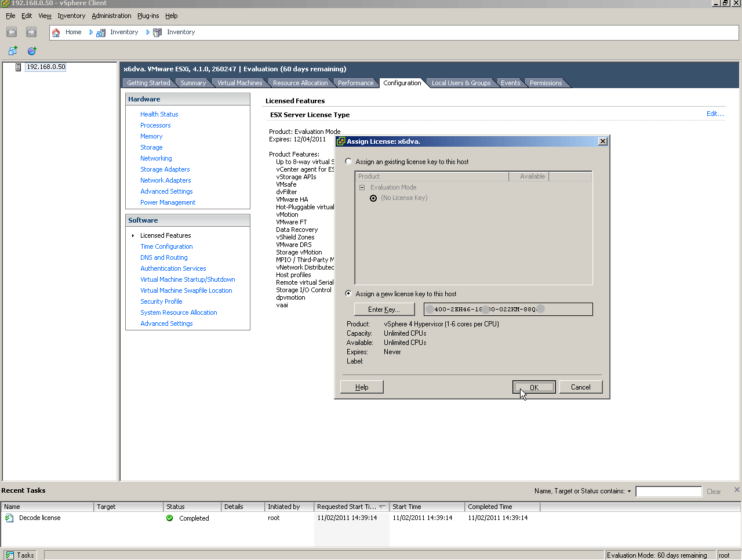Click the New Resource Pool toolbar icon
The image size is (742, 560).
[x=32, y=51]
